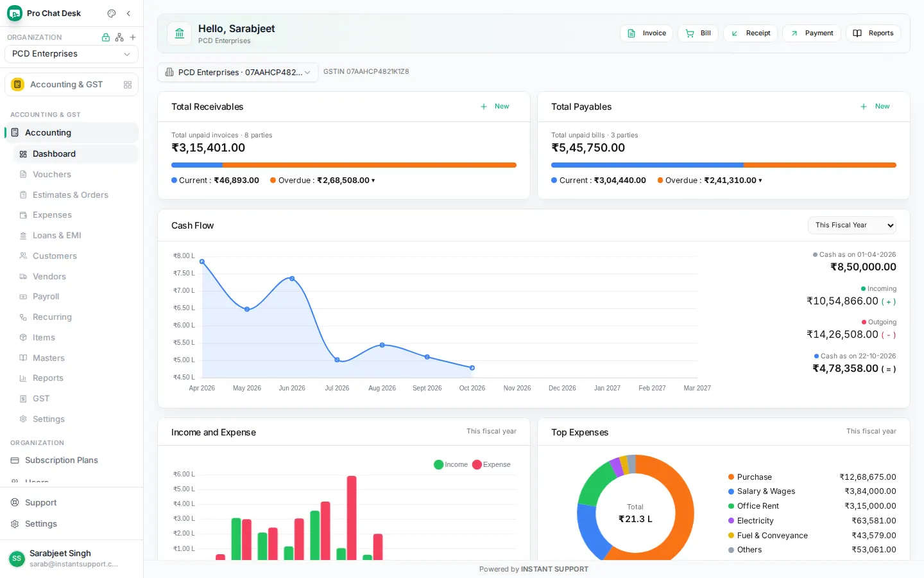Click the Total Payables progress bar
Image resolution: width=924 pixels, height=578 pixels.
(724, 165)
